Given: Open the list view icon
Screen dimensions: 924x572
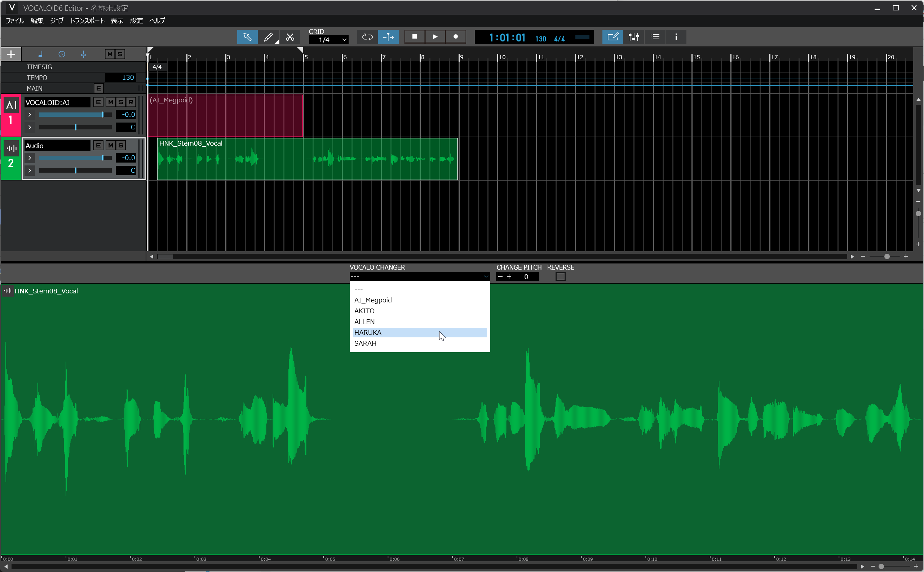Looking at the screenshot, I should pos(655,37).
